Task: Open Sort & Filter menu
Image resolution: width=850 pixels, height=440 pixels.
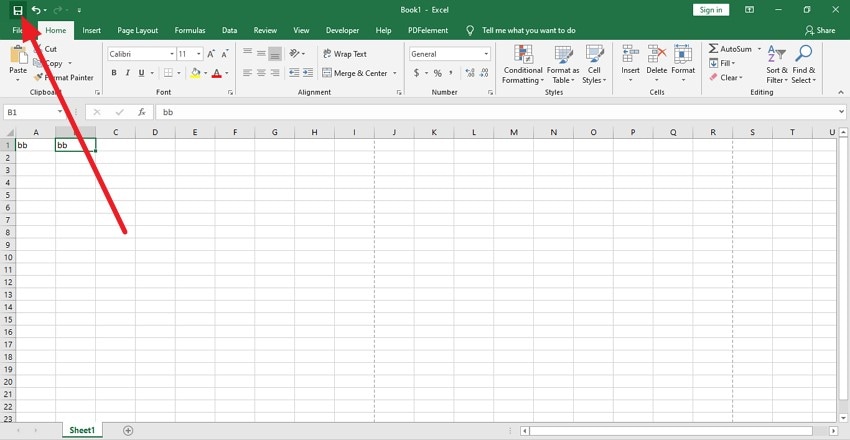Action: [777, 64]
